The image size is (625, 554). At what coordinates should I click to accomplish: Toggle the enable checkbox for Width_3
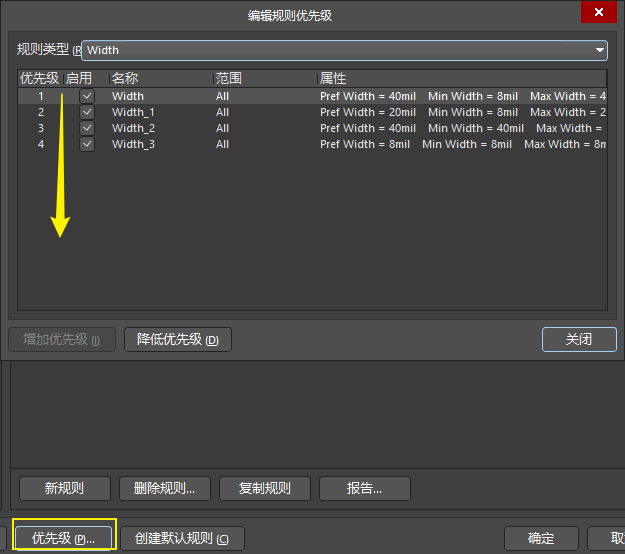tap(87, 144)
